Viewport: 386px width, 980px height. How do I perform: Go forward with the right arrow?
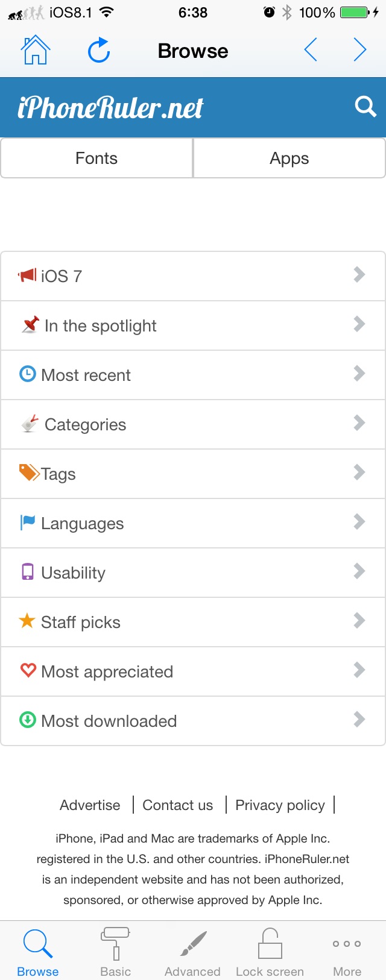click(x=360, y=50)
